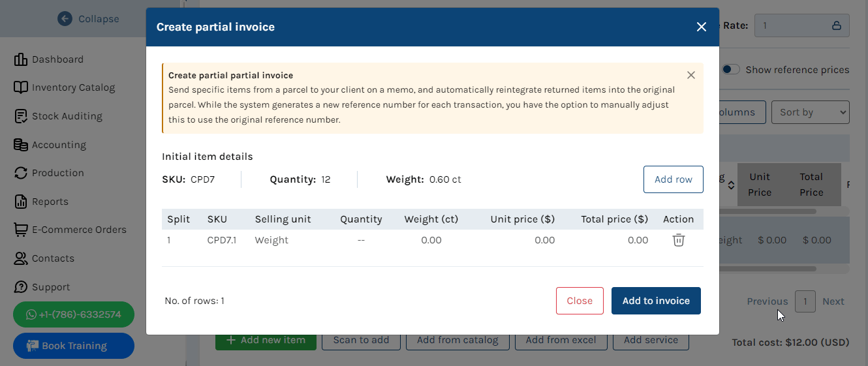Click Add to invoice button

(656, 301)
